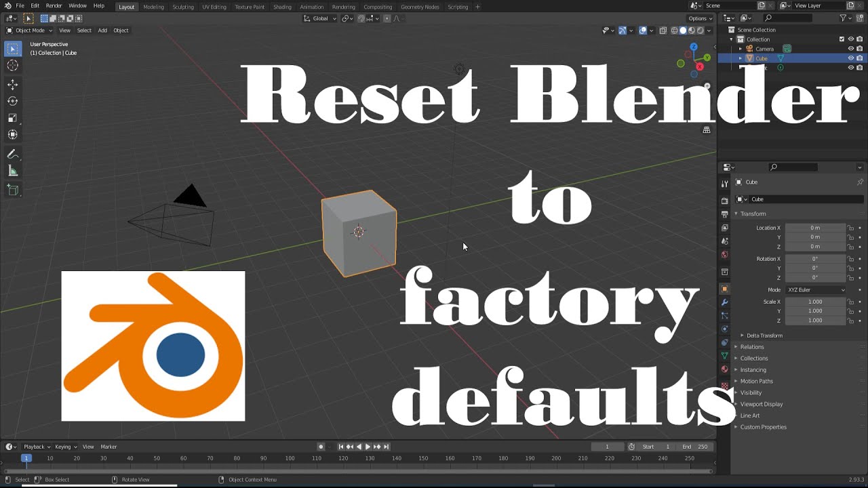Expand the Camera item in outliner
Viewport: 868px width, 488px height.
point(741,49)
